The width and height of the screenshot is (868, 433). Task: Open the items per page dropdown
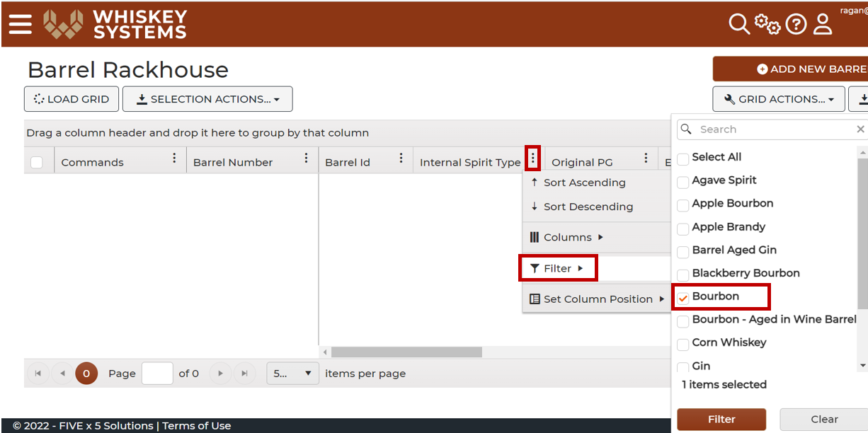[x=292, y=374]
